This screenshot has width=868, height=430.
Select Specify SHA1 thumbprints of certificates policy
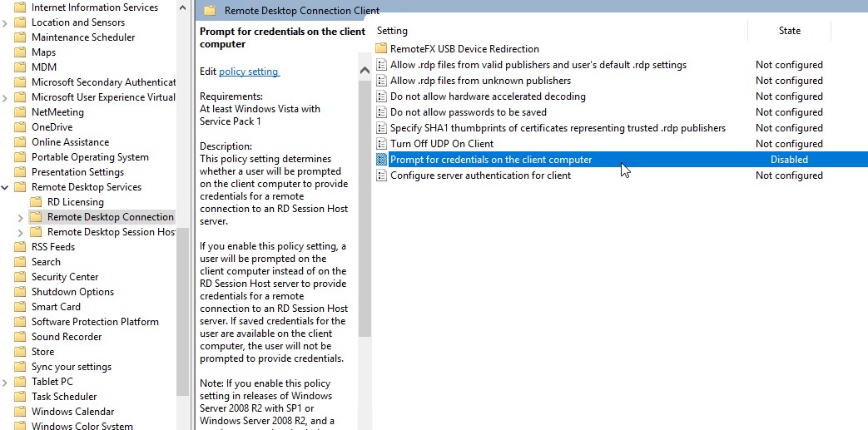(558, 128)
